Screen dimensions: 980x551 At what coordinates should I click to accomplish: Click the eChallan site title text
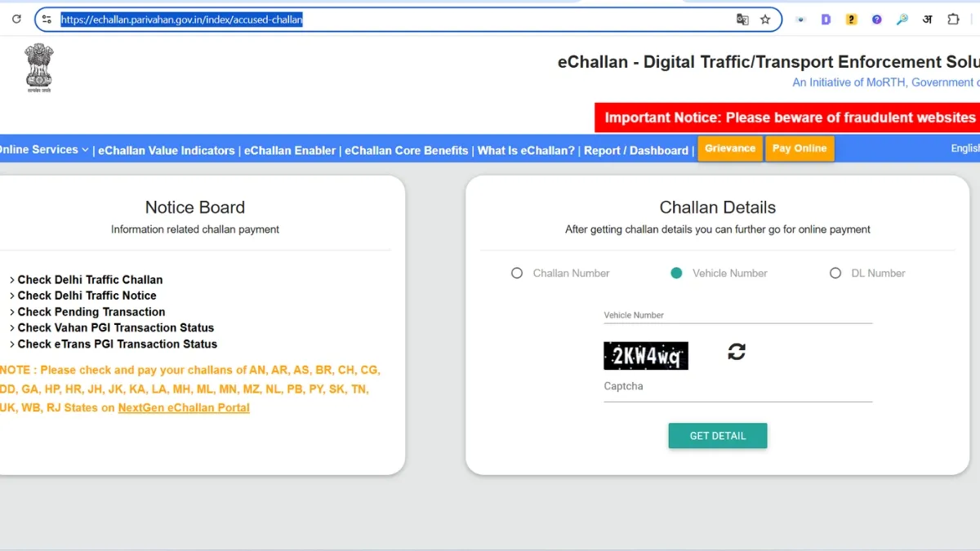(x=768, y=62)
